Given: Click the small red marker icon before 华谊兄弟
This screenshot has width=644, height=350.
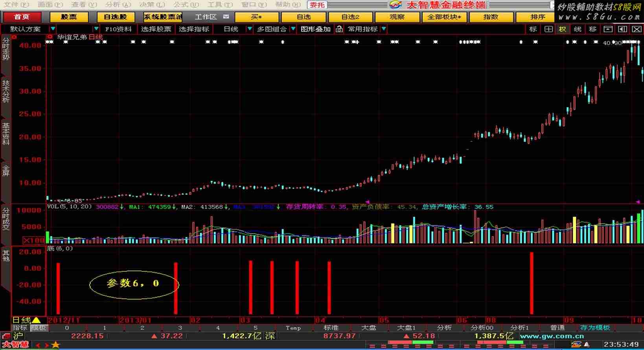Looking at the screenshot, I should coord(50,37).
